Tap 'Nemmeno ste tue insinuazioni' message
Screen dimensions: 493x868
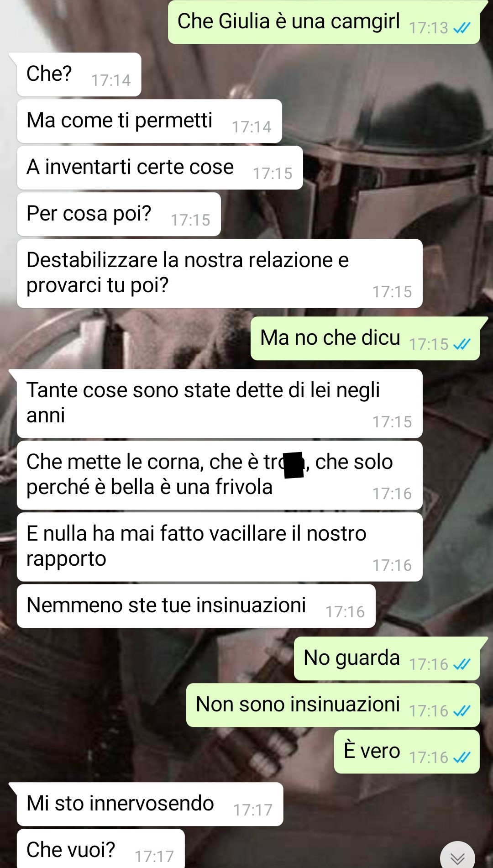pos(196,606)
